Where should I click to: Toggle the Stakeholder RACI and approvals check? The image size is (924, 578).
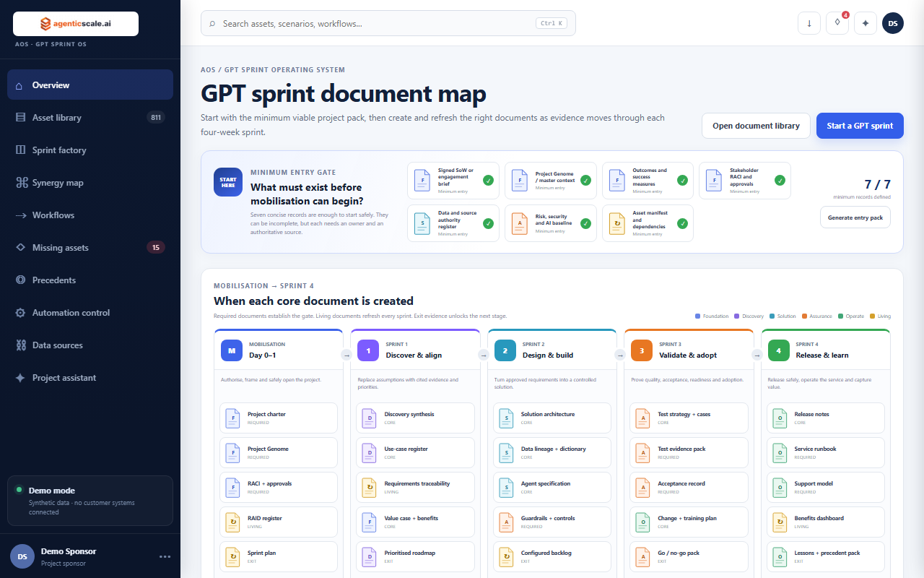click(x=780, y=181)
